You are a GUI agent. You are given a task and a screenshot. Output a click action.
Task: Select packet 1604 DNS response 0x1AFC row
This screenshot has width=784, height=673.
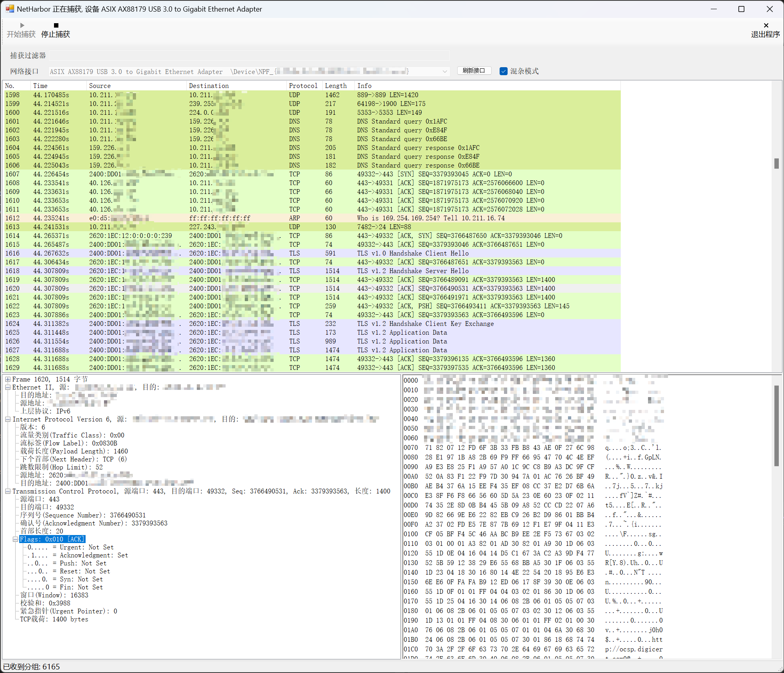[x=312, y=148]
